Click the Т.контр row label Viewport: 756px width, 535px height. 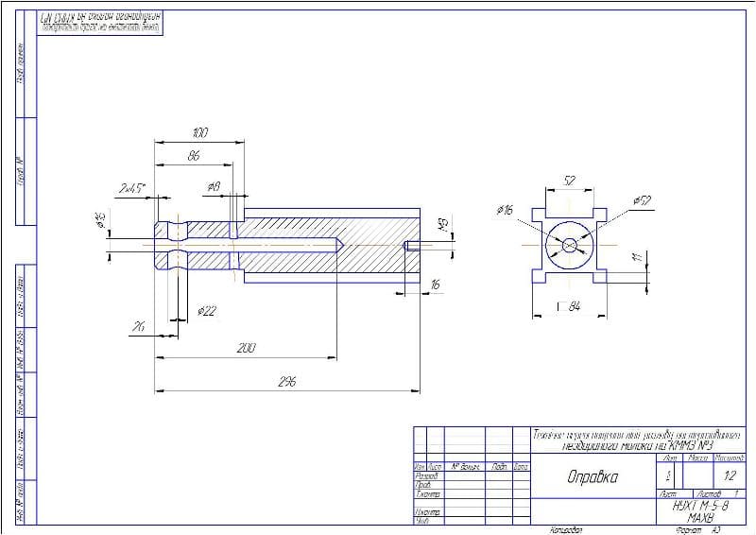click(428, 494)
